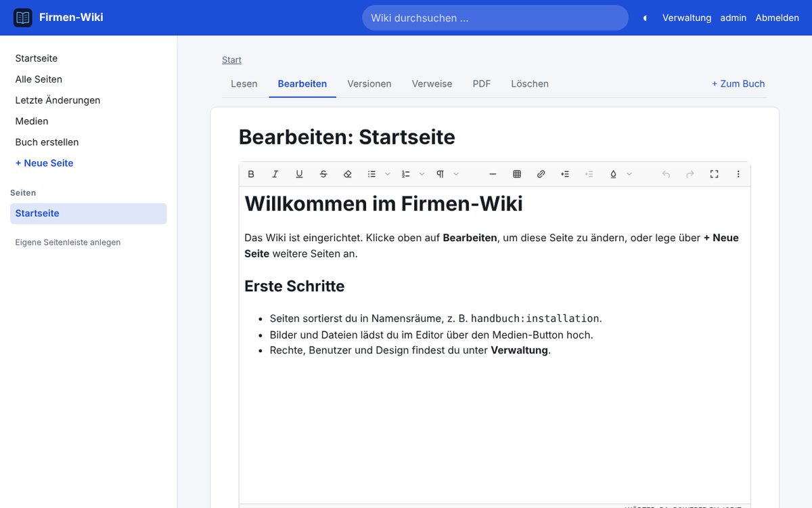Insert a numbered list

[x=406, y=174]
